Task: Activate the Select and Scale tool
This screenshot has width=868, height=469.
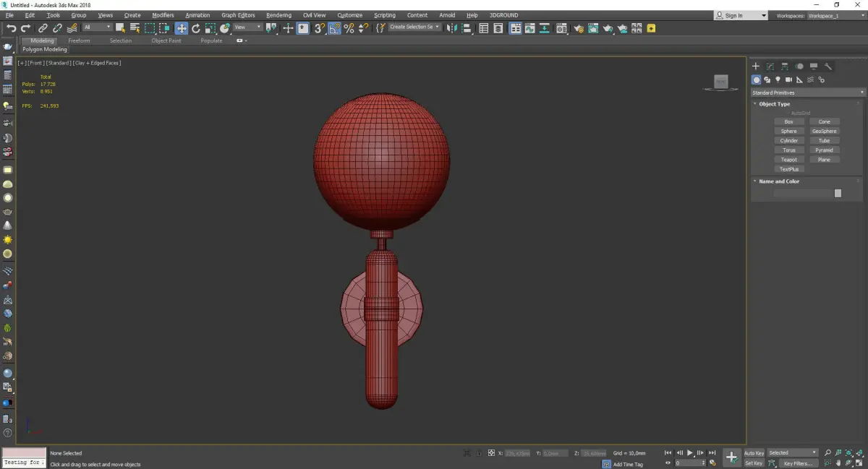Action: [x=210, y=28]
